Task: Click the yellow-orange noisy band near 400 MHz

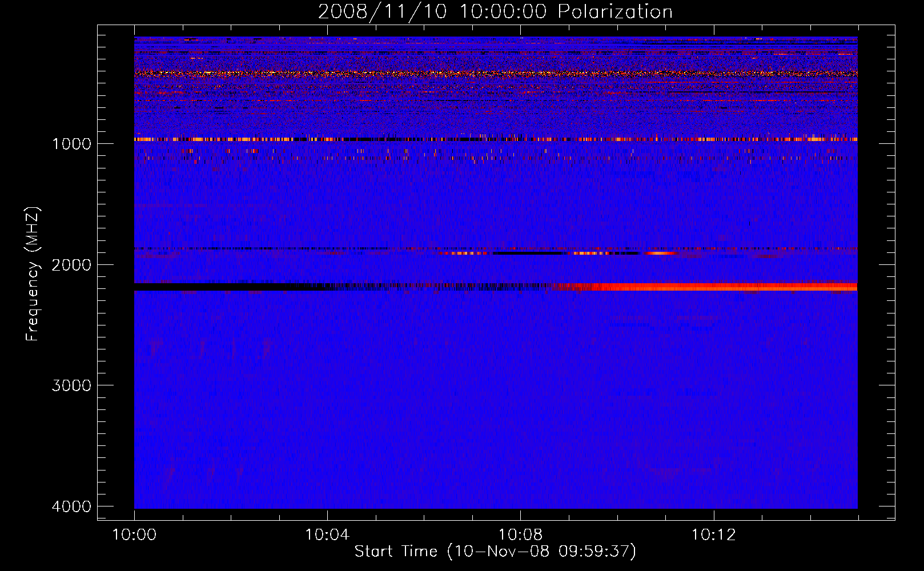Action: click(x=496, y=73)
